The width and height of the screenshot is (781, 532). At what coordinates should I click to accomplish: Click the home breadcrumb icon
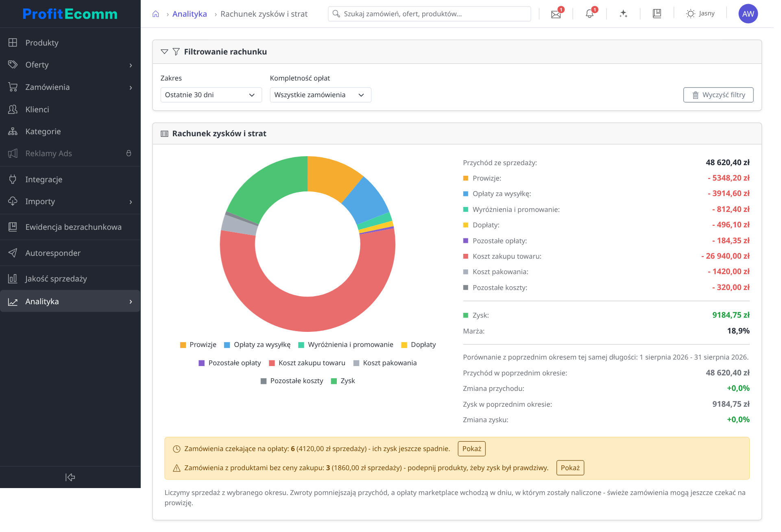pyautogui.click(x=156, y=14)
